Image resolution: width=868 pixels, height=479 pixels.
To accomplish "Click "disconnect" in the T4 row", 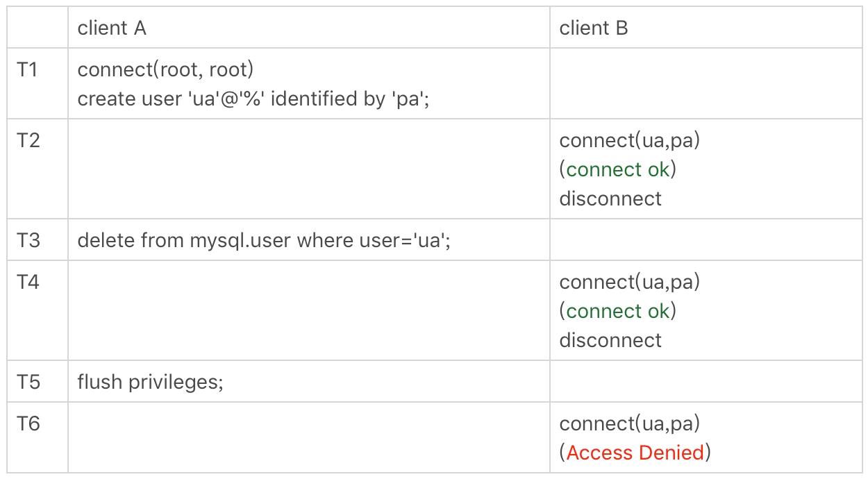I will click(610, 340).
